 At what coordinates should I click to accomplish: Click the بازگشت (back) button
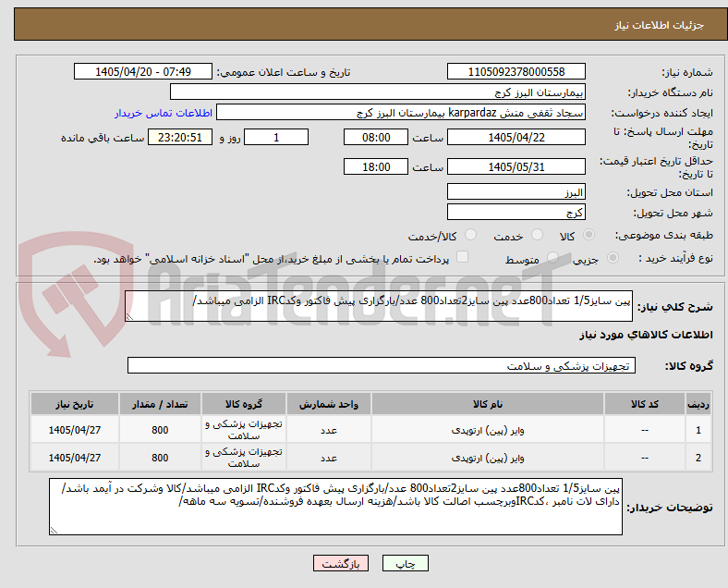click(341, 563)
